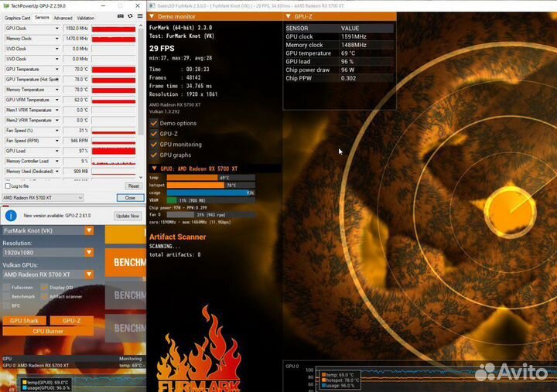Click the 'Chip power draw' table row
This screenshot has width=557, height=392.
[x=340, y=70]
